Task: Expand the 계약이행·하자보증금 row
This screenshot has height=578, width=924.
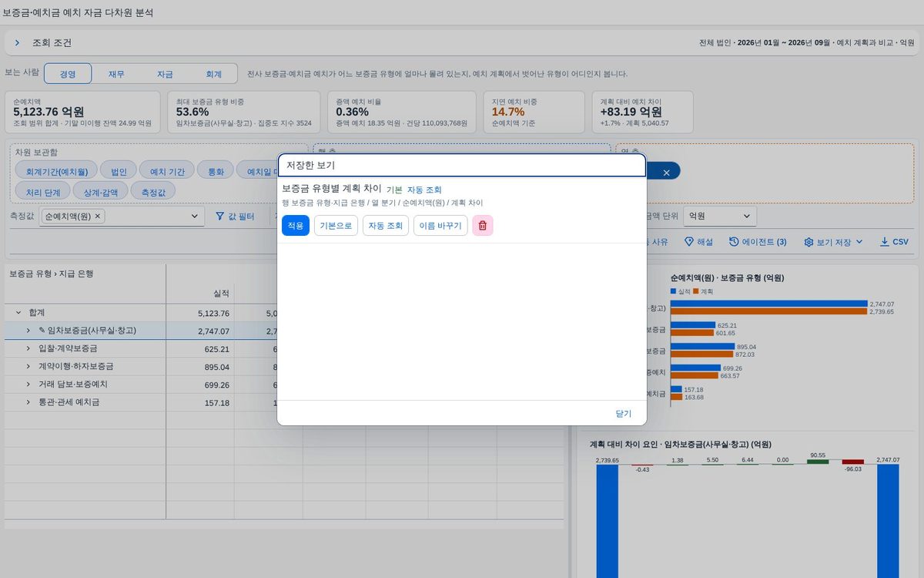Action: (29, 366)
